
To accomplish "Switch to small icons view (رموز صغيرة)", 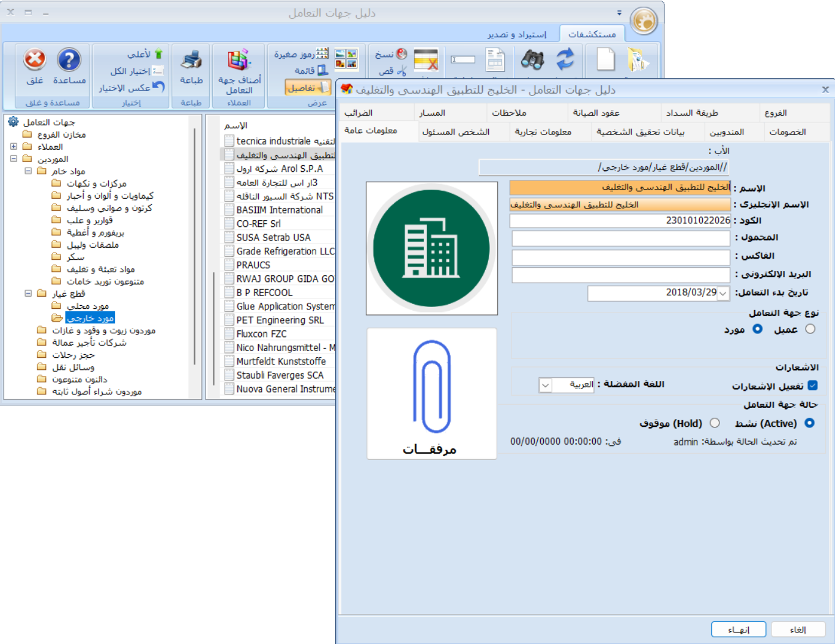I will pyautogui.click(x=301, y=54).
